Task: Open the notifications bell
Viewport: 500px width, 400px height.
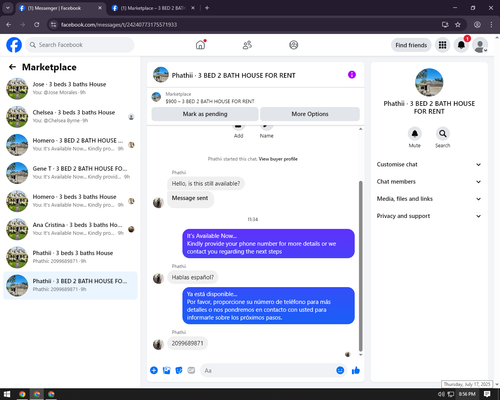Action: [x=461, y=45]
